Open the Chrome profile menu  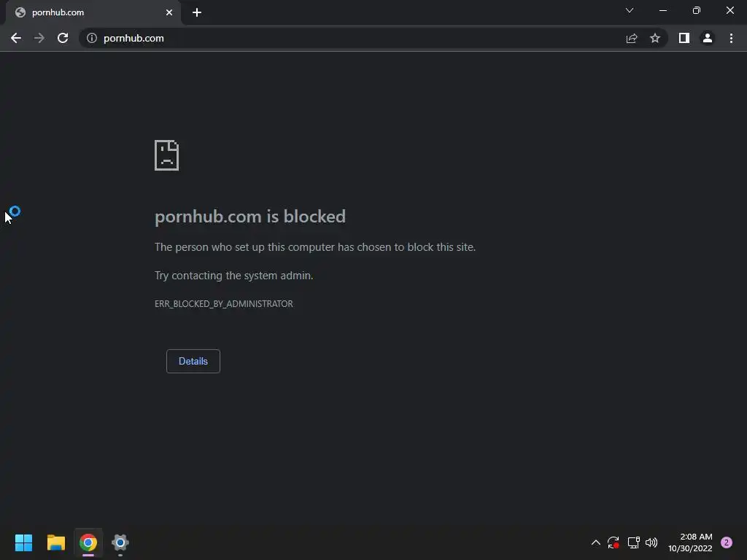click(x=708, y=38)
